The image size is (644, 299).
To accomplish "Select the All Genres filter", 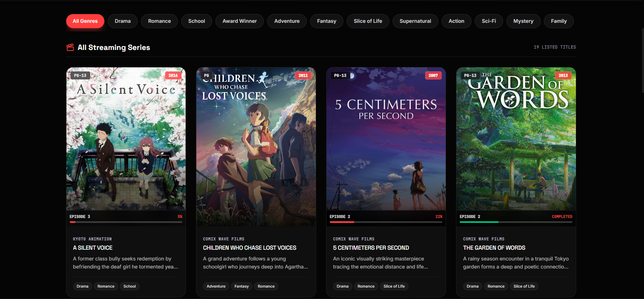I will point(85,21).
